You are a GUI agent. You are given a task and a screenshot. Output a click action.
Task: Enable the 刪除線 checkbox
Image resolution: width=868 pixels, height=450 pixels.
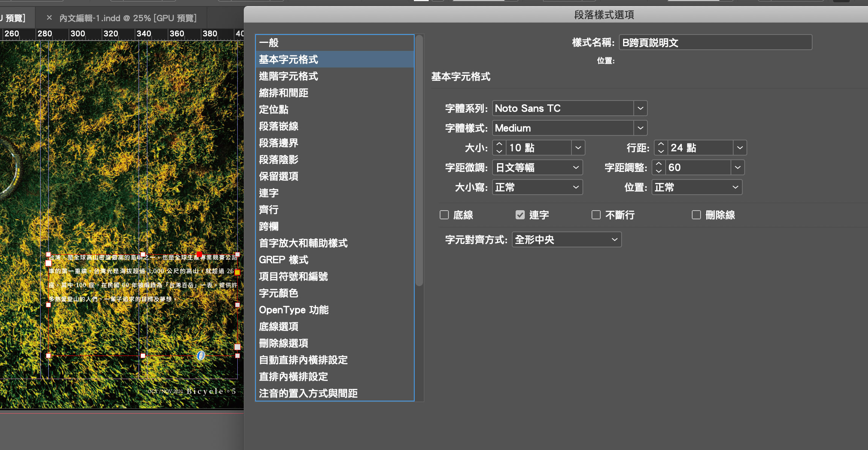click(x=696, y=215)
